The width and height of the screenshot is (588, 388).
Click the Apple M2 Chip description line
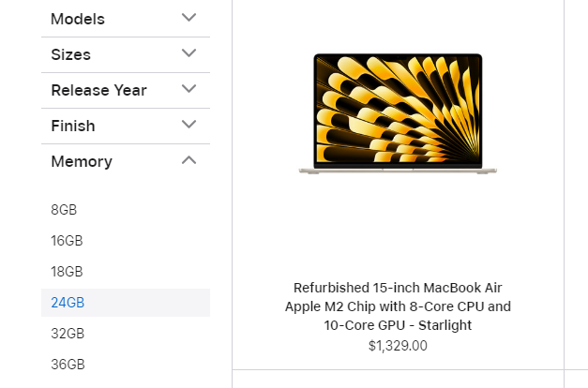point(398,306)
